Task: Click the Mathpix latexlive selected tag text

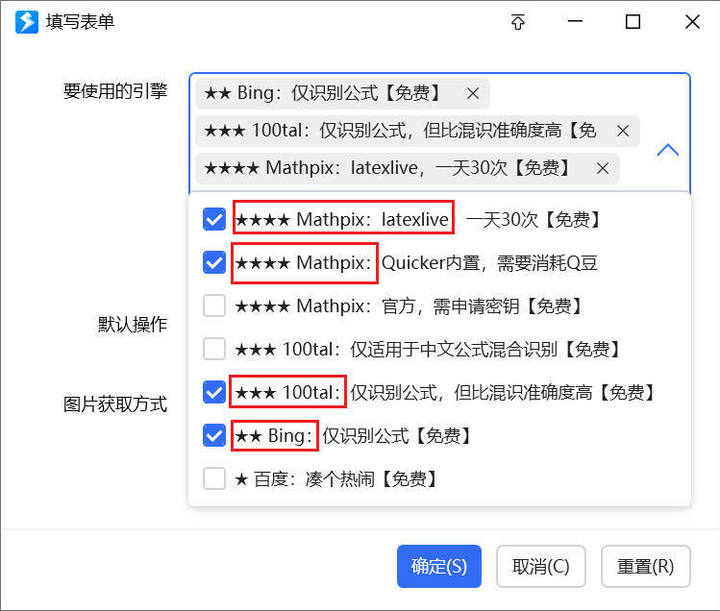Action: [388, 168]
